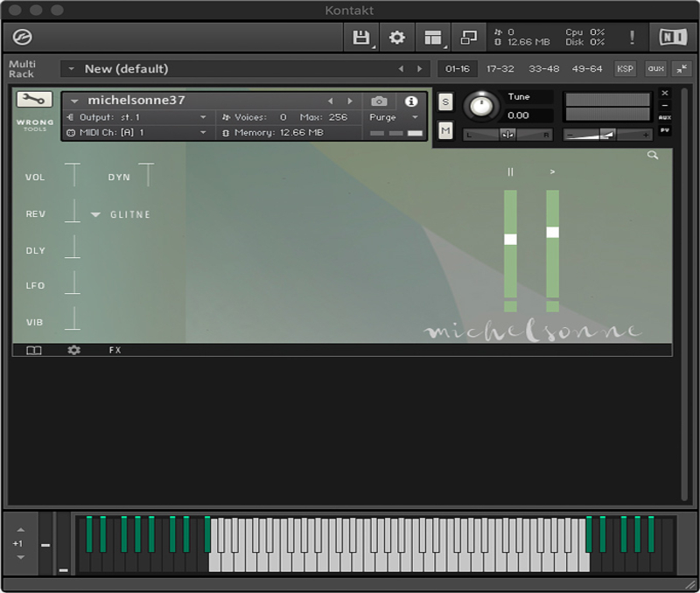Click the > symbol above right slider
The height and width of the screenshot is (593, 700).
click(x=552, y=171)
